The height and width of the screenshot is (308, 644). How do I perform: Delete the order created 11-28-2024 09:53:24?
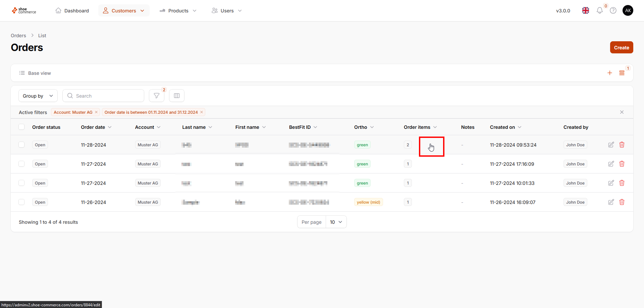tap(622, 145)
